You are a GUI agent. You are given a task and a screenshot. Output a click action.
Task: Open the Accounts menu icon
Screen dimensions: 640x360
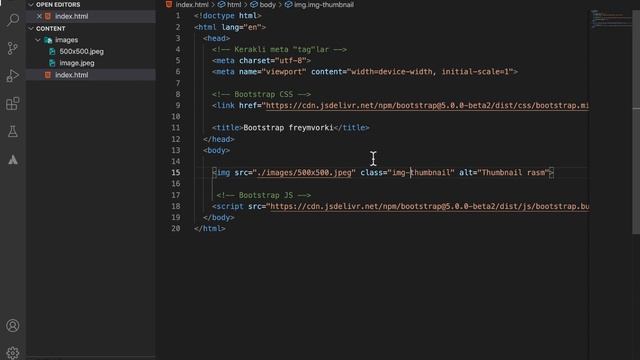click(x=13, y=326)
